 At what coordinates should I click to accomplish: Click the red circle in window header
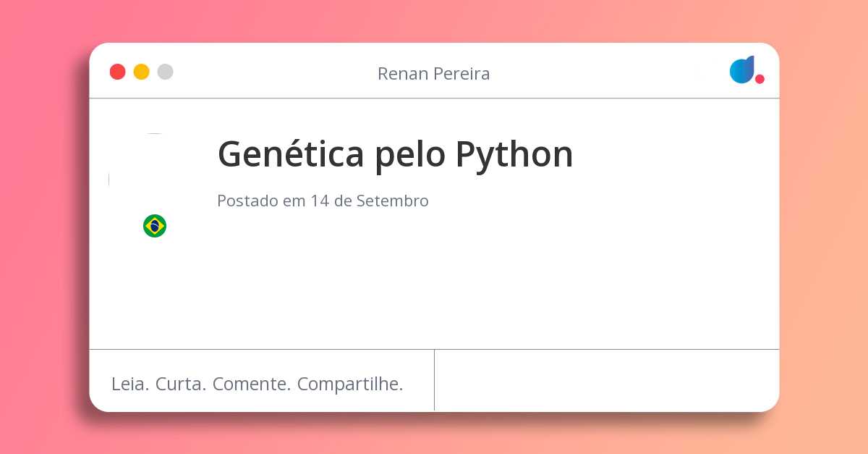[118, 72]
